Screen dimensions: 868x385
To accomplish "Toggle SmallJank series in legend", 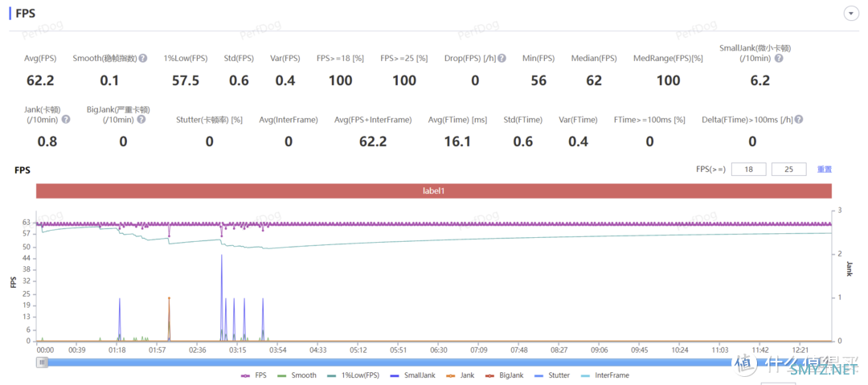I will tap(411, 375).
